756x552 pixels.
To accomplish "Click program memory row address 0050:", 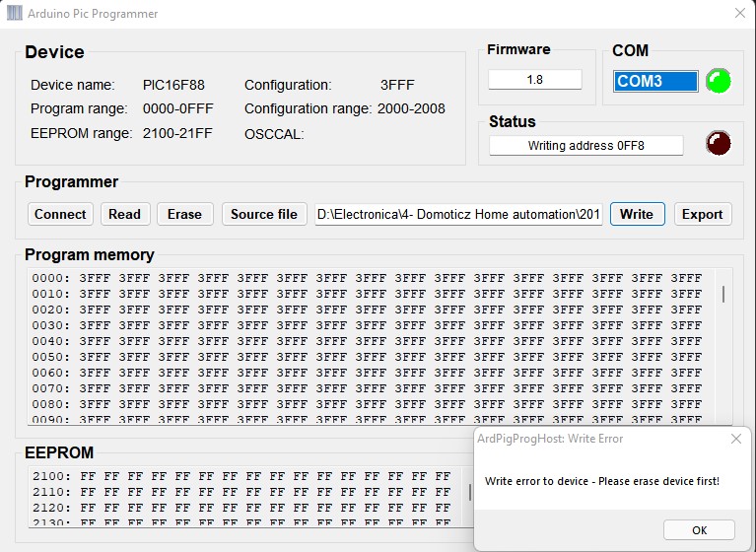I will click(x=51, y=357).
